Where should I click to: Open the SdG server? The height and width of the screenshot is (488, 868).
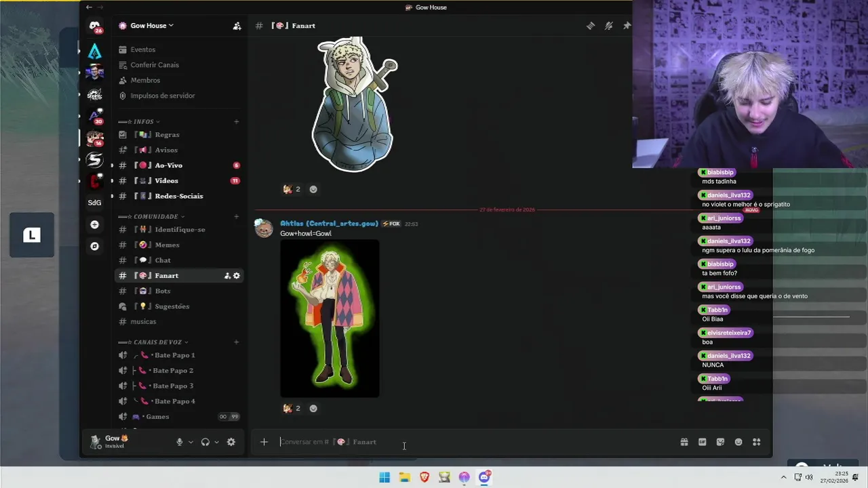click(94, 203)
